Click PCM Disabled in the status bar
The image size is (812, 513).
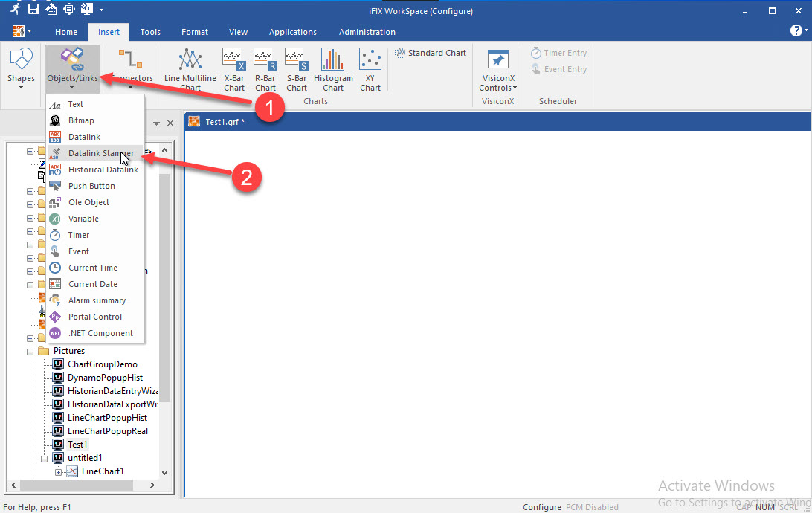tap(592, 507)
